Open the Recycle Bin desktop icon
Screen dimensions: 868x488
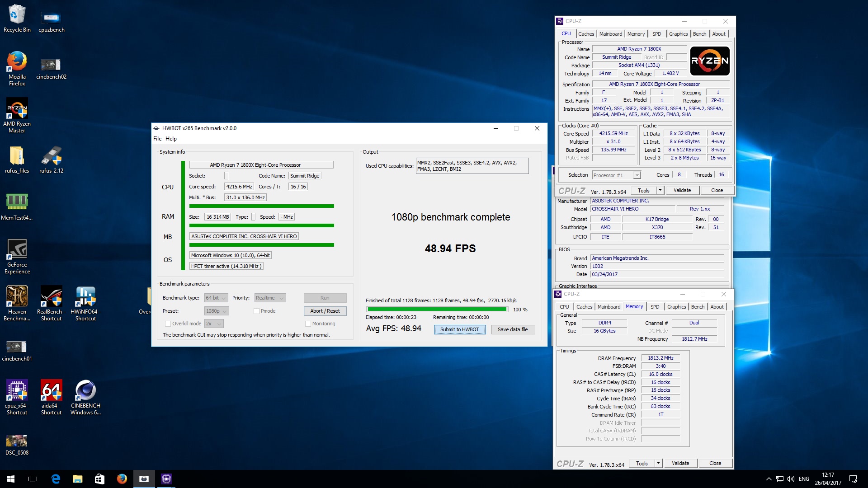point(17,19)
